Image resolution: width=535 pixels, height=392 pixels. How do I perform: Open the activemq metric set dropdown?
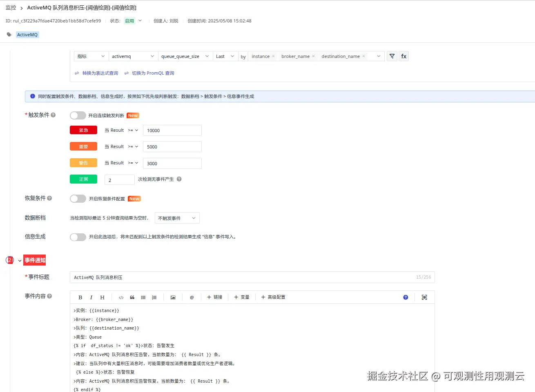click(133, 56)
